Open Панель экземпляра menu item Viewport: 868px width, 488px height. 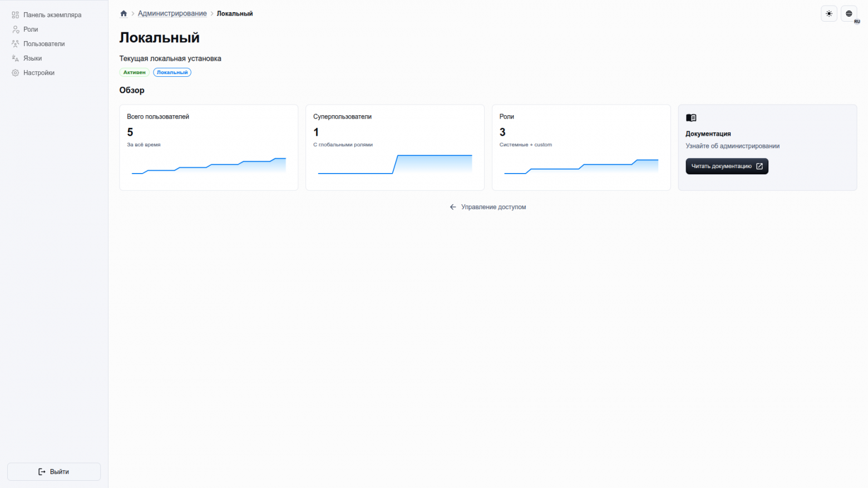(52, 15)
